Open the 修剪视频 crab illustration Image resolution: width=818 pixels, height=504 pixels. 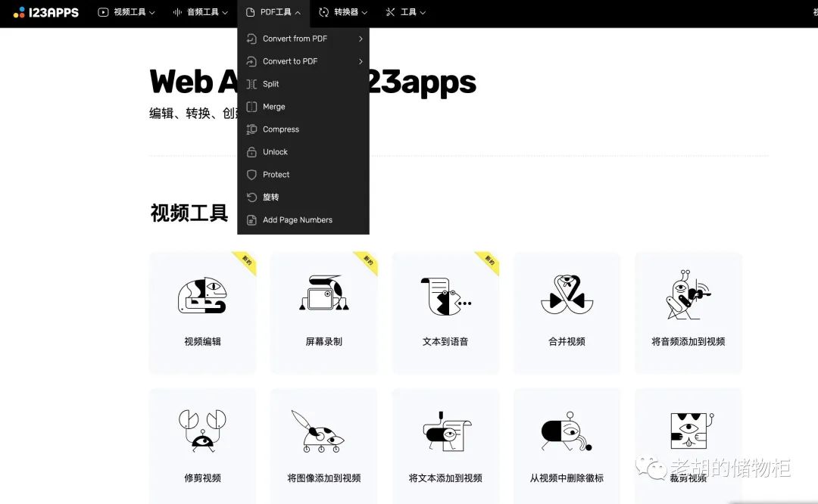(x=202, y=431)
